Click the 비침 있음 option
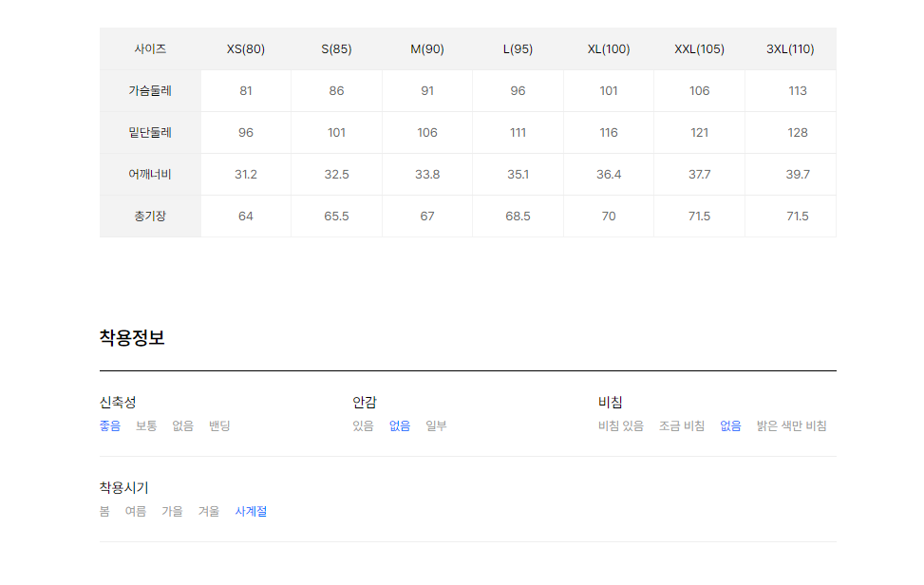Screen dimensions: 924x585 coord(621,426)
